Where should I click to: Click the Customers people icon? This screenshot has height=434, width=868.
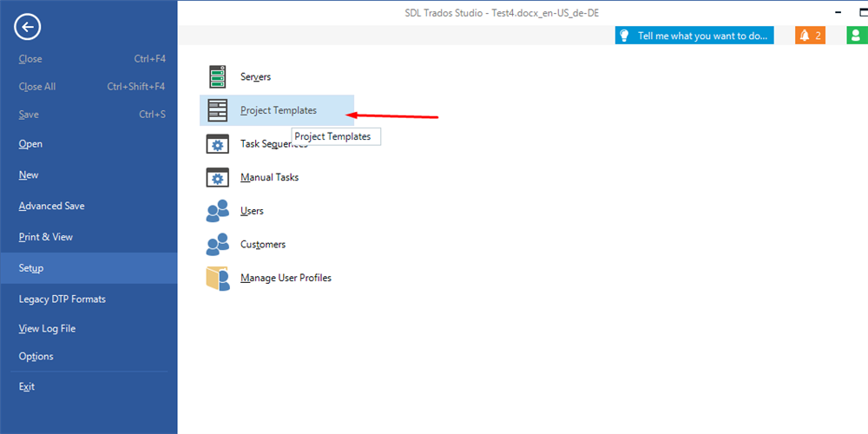pos(218,244)
